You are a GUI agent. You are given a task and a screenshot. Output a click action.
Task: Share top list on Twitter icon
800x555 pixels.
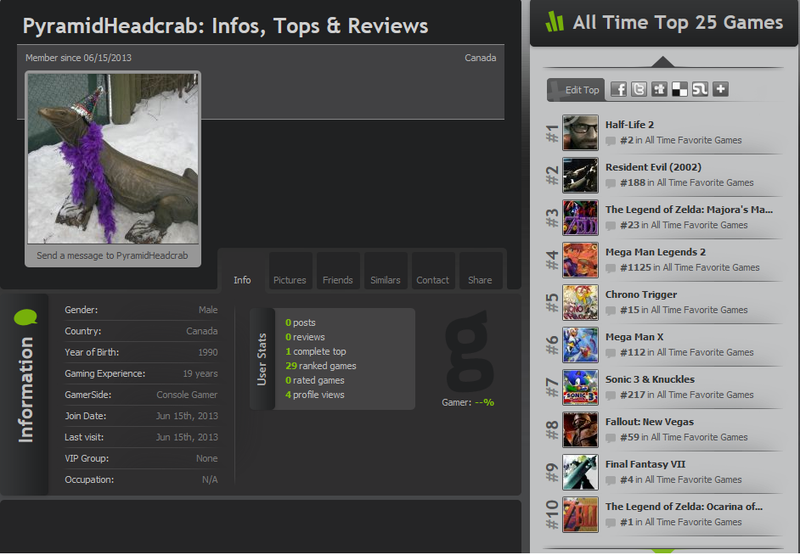point(639,89)
